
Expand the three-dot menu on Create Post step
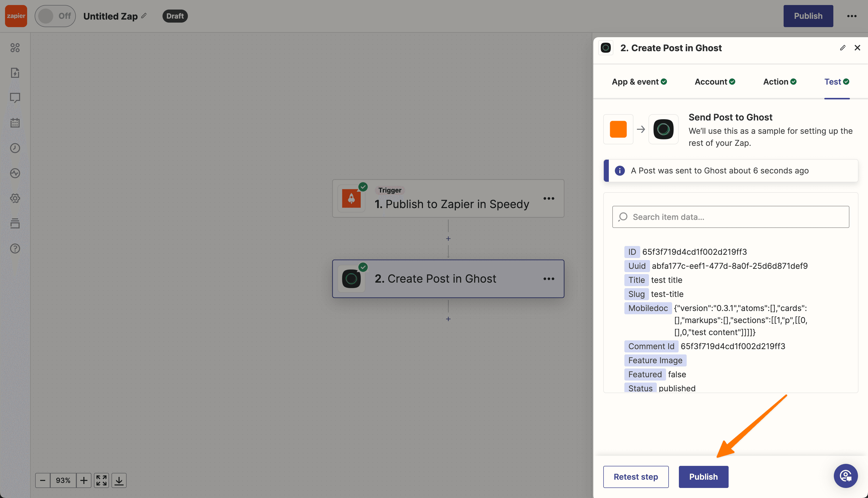coord(549,278)
